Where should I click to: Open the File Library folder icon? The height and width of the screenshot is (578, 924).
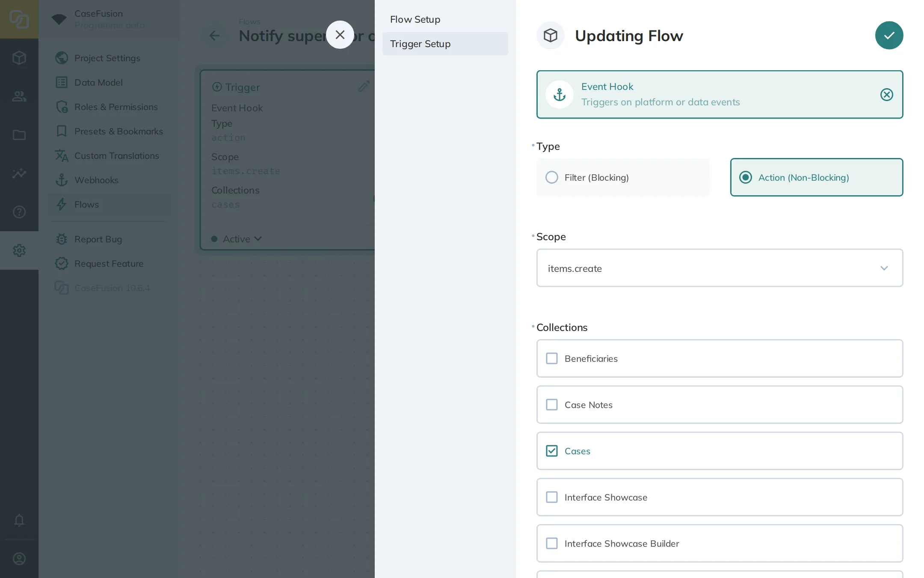pos(19,135)
